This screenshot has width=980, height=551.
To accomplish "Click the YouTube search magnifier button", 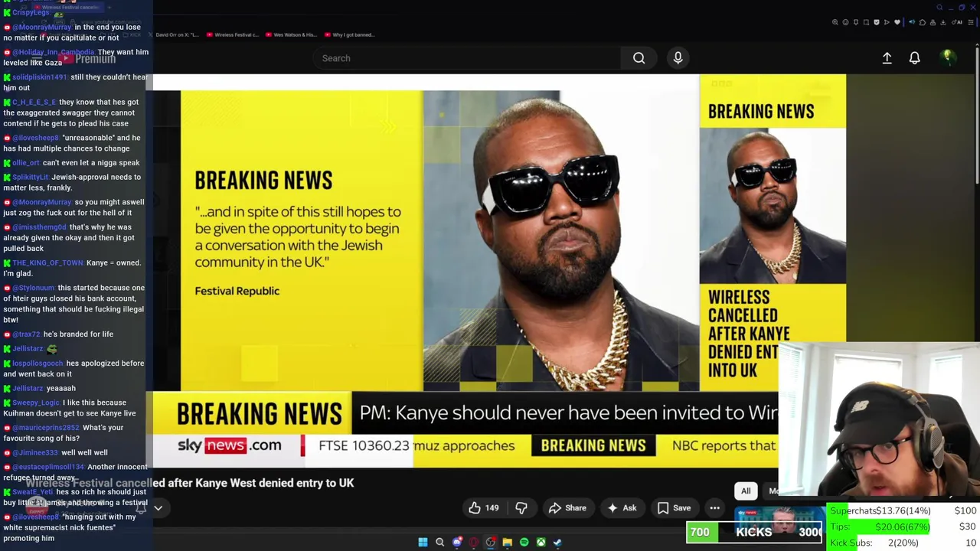I will (x=639, y=58).
